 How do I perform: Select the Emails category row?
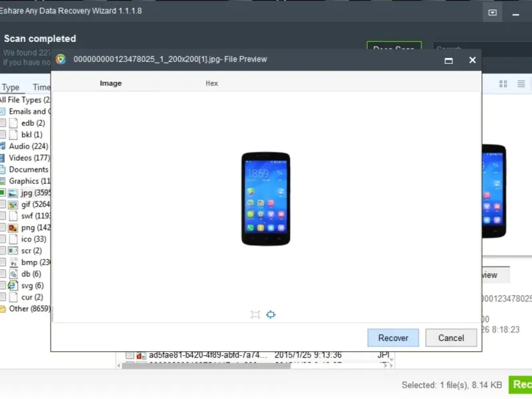(25, 111)
